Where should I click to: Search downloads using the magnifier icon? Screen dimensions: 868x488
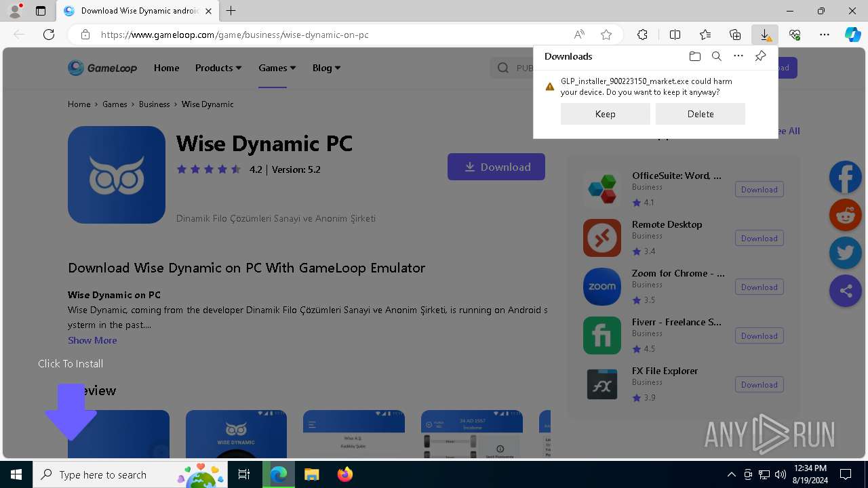[x=716, y=56]
